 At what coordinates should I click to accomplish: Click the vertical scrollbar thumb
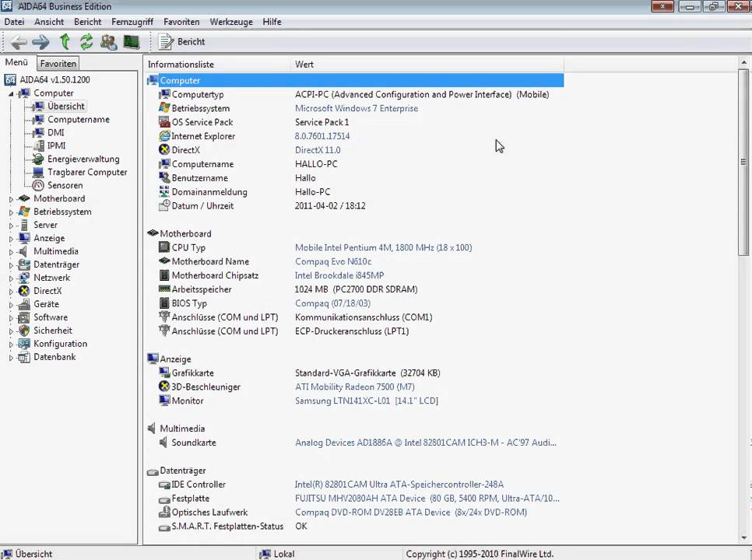tap(744, 162)
